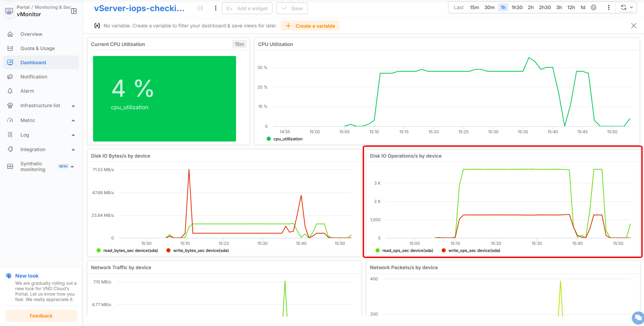Open the chat support bubble
Image resolution: width=644 pixels, height=326 pixels.
tap(637, 318)
